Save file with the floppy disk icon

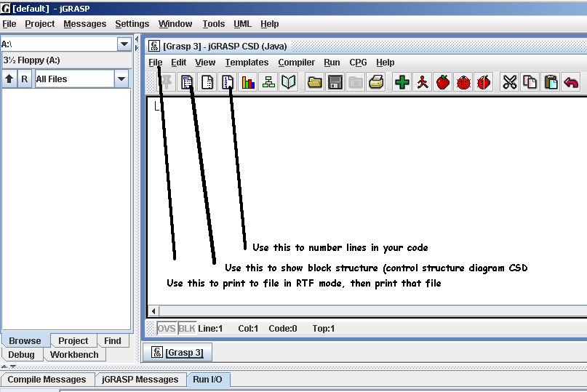click(335, 82)
